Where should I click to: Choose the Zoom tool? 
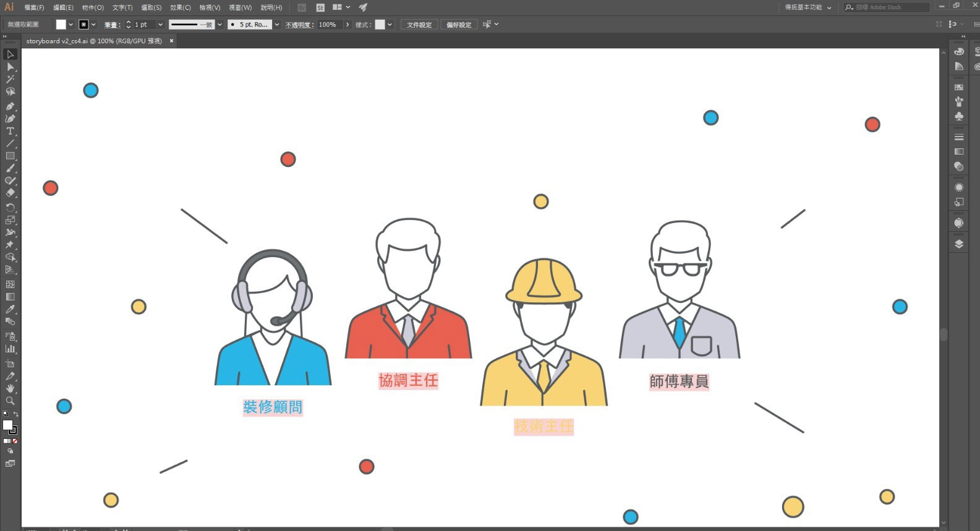pos(10,401)
